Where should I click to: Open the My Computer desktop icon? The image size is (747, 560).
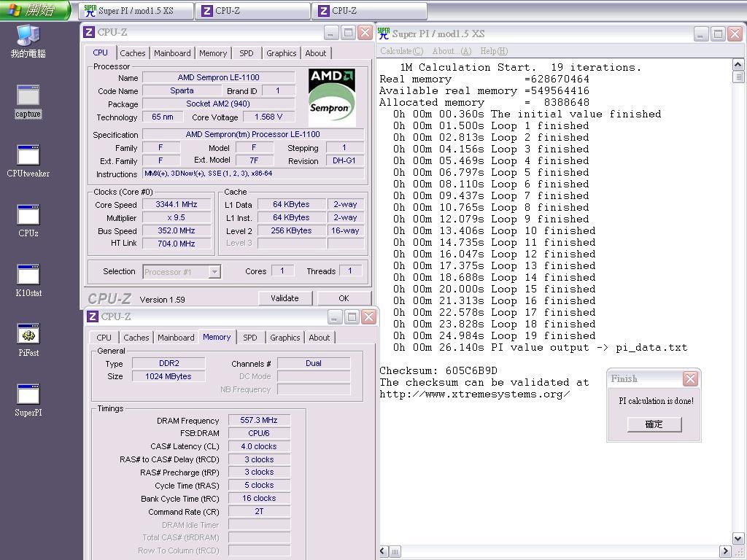coord(28,41)
